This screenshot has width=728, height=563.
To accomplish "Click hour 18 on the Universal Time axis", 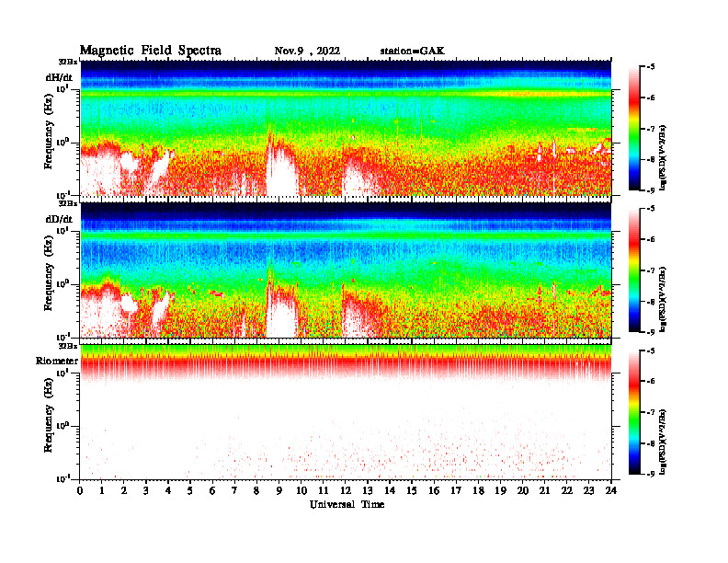I will coord(478,490).
